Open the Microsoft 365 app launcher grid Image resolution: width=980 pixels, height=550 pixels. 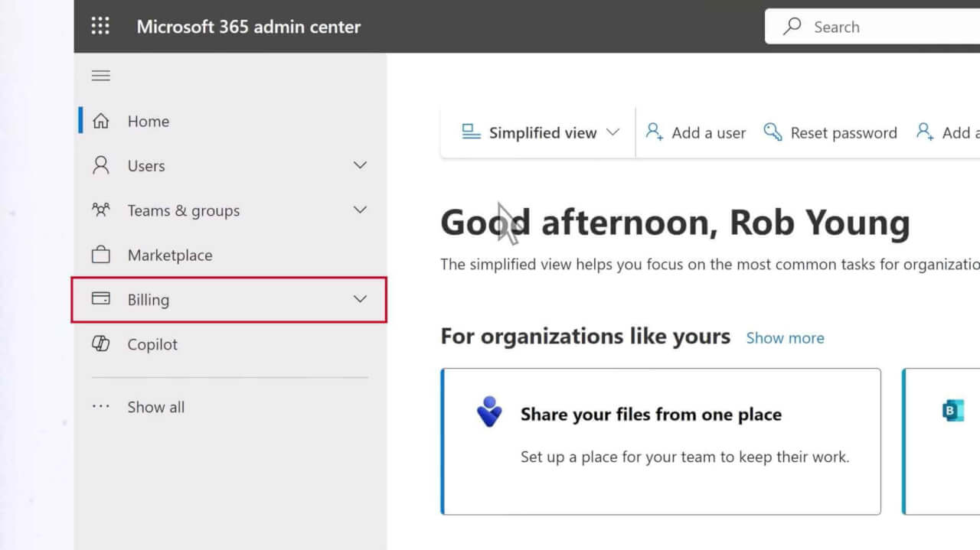(100, 26)
